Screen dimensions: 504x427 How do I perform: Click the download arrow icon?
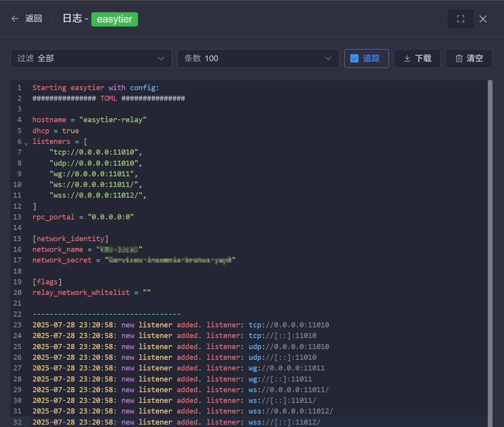tap(407, 59)
